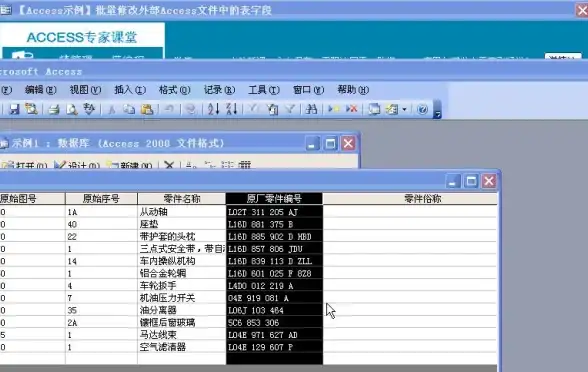The width and height of the screenshot is (588, 372).
Task: Toggle the Apply Filter funnel icon
Action: (x=290, y=109)
